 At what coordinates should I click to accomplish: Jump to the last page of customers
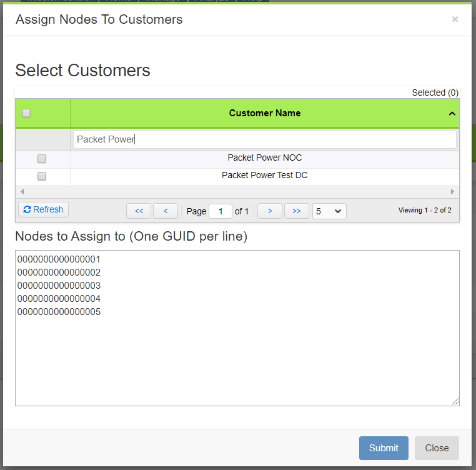pyautogui.click(x=297, y=211)
